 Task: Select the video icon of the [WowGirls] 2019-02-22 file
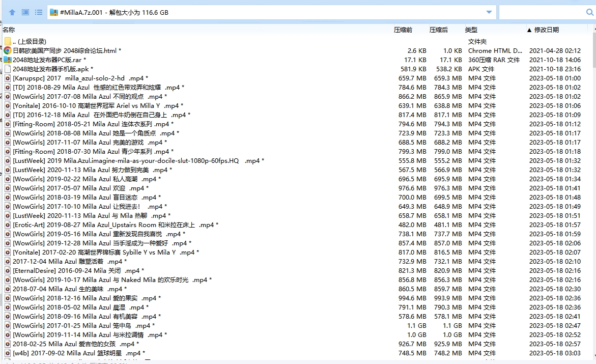[8, 179]
